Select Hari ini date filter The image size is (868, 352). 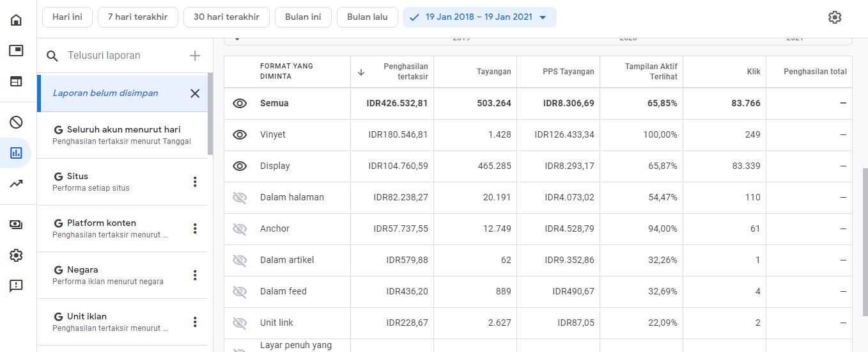pyautogui.click(x=67, y=17)
